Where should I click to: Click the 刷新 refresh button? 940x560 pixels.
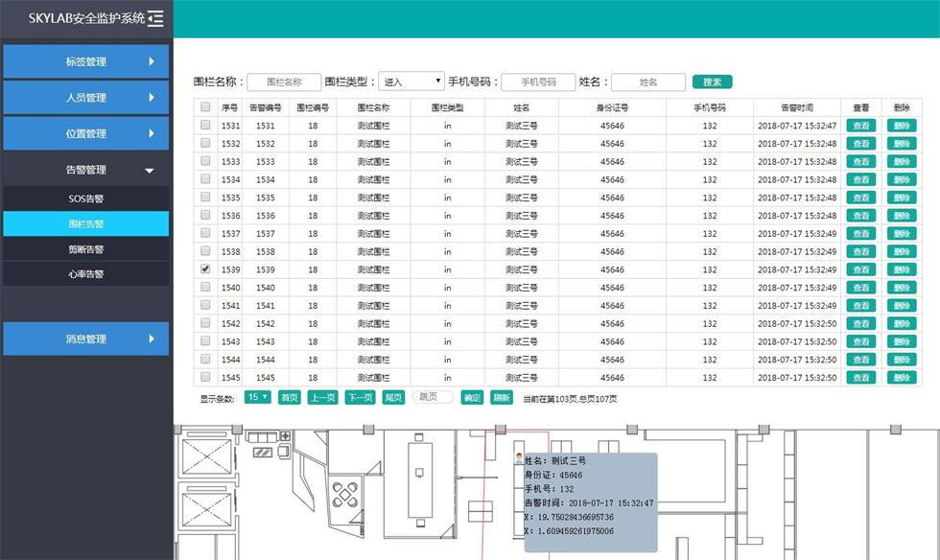pyautogui.click(x=500, y=396)
